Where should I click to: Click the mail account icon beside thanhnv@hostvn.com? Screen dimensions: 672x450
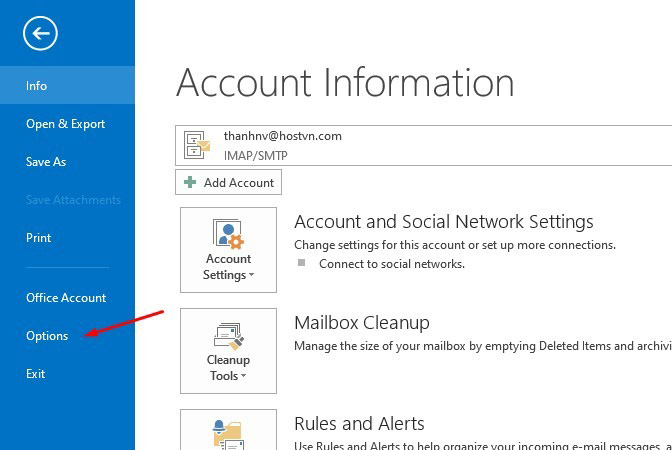[198, 146]
